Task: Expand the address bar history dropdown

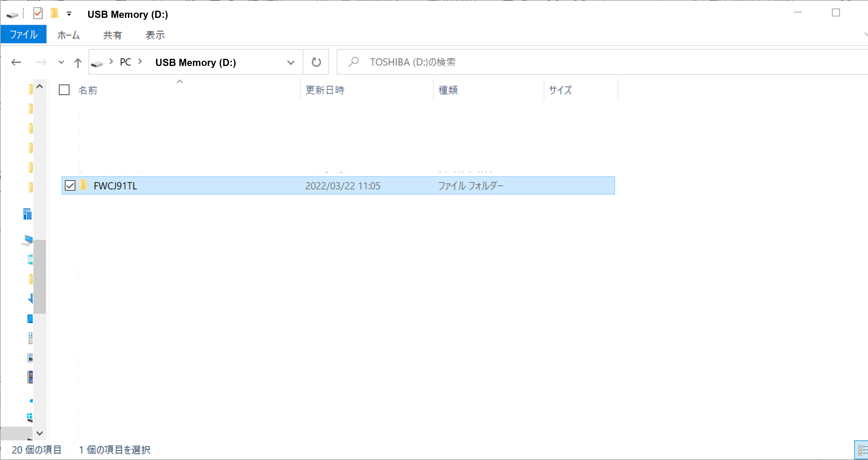Action: 290,63
